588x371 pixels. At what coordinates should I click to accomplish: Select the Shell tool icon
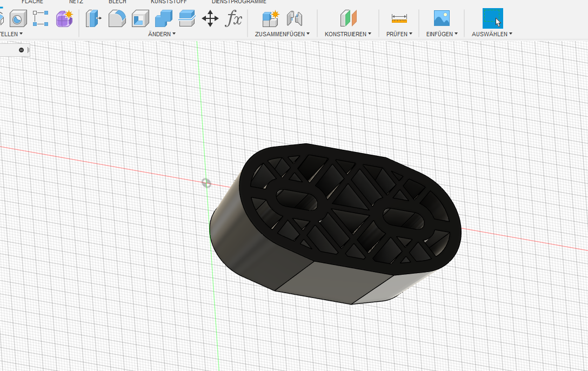point(140,19)
